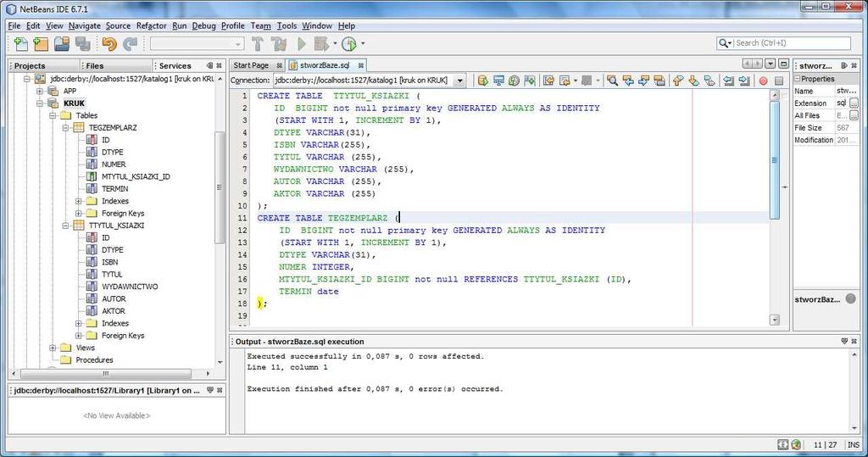
Task: Collapse the TEGZEMPLARZ table node
Action: tap(65, 128)
